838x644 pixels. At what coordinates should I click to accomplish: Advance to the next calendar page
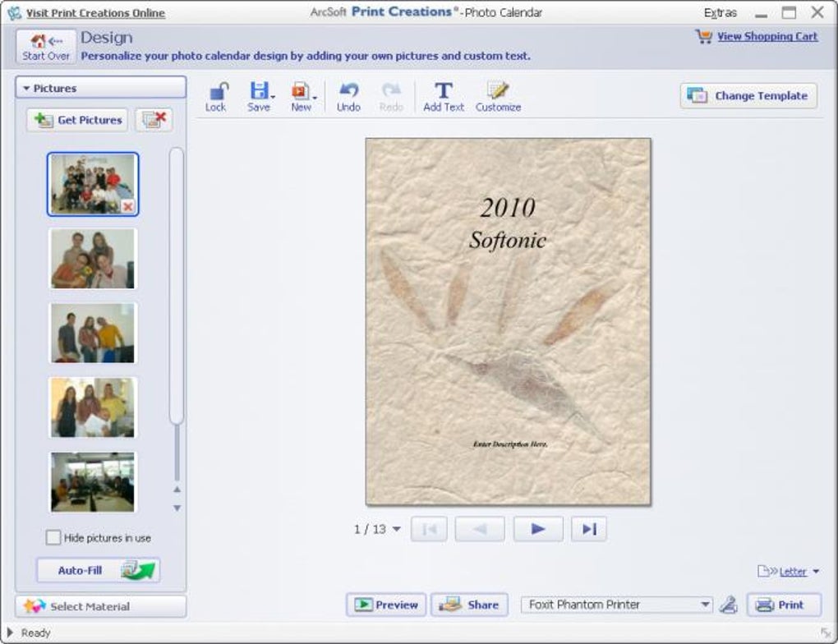coord(538,529)
